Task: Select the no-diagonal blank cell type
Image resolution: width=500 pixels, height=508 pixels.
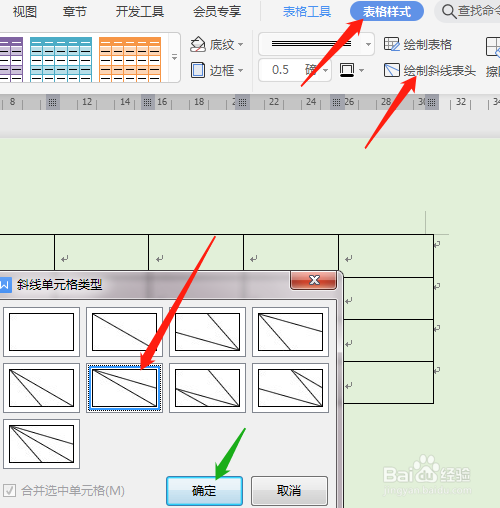Action: pos(41,332)
